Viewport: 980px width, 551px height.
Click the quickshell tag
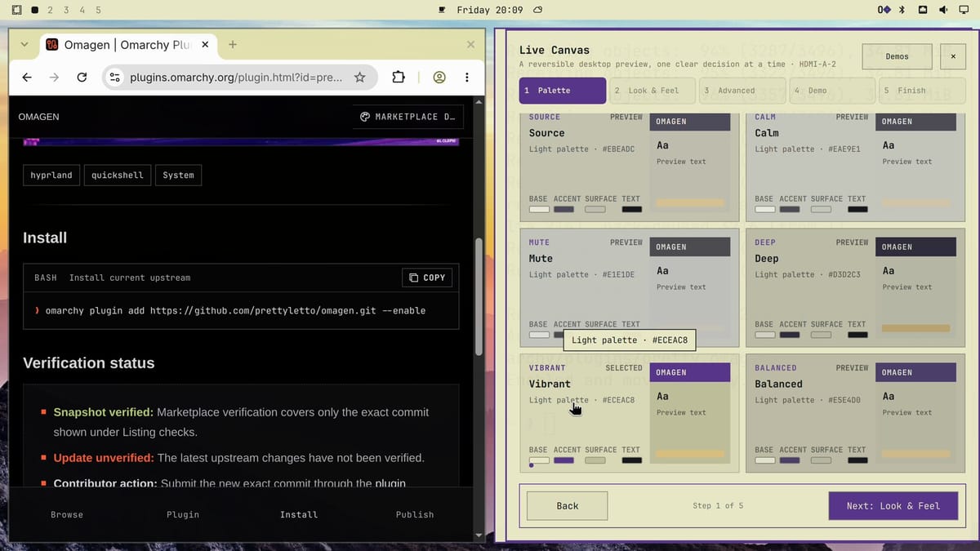pyautogui.click(x=118, y=175)
